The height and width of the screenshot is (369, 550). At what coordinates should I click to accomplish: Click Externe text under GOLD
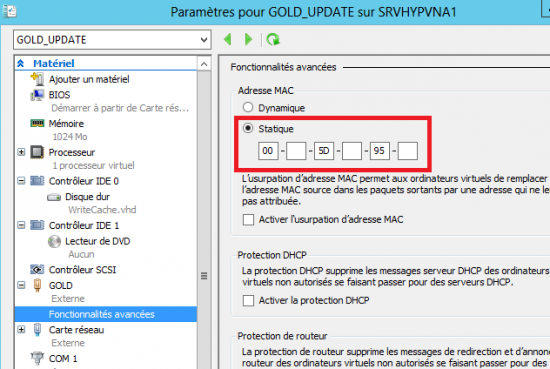(68, 298)
